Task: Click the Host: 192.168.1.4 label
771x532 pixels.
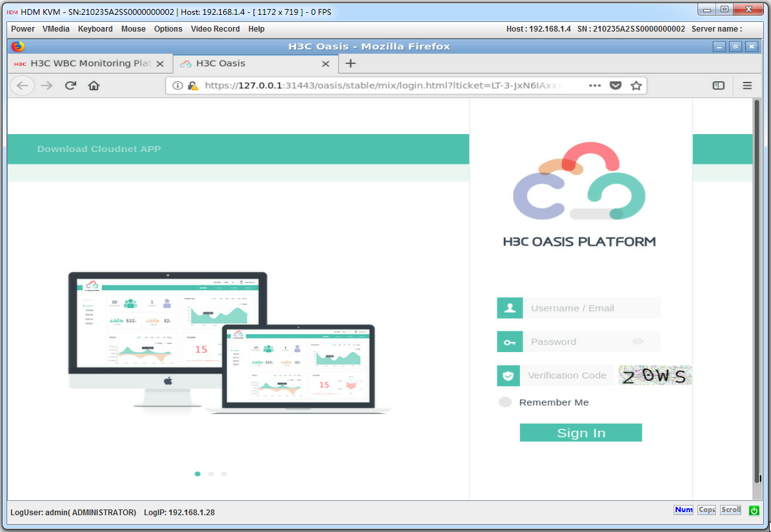Action: tap(539, 29)
